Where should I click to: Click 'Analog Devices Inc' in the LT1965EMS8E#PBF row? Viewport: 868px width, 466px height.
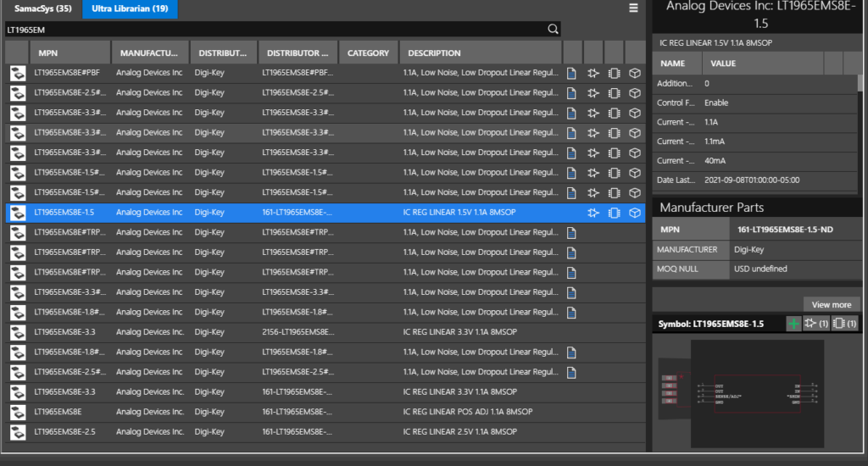click(x=149, y=73)
